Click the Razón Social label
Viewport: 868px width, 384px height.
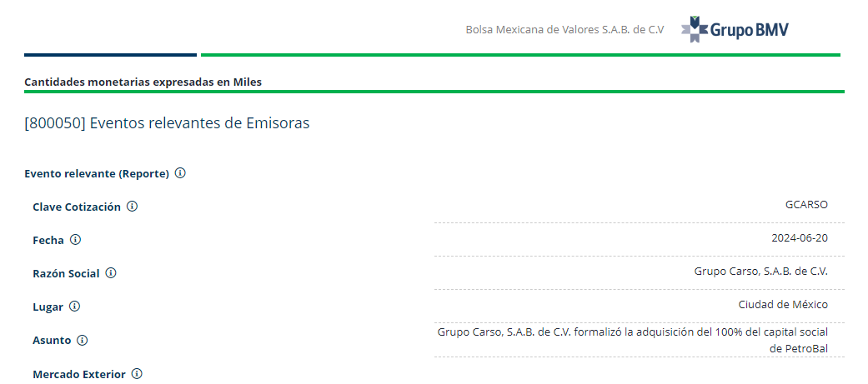click(66, 273)
